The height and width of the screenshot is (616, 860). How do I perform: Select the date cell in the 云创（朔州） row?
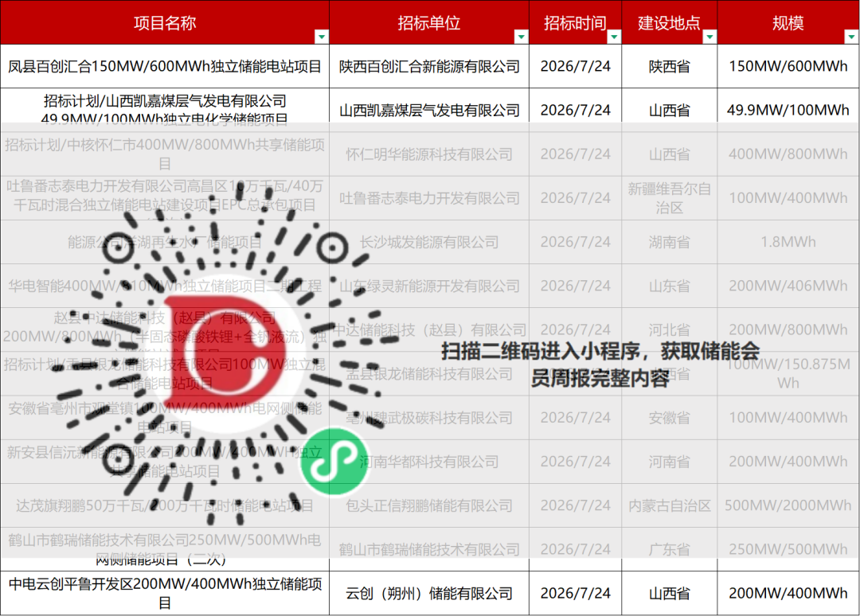coord(575,593)
